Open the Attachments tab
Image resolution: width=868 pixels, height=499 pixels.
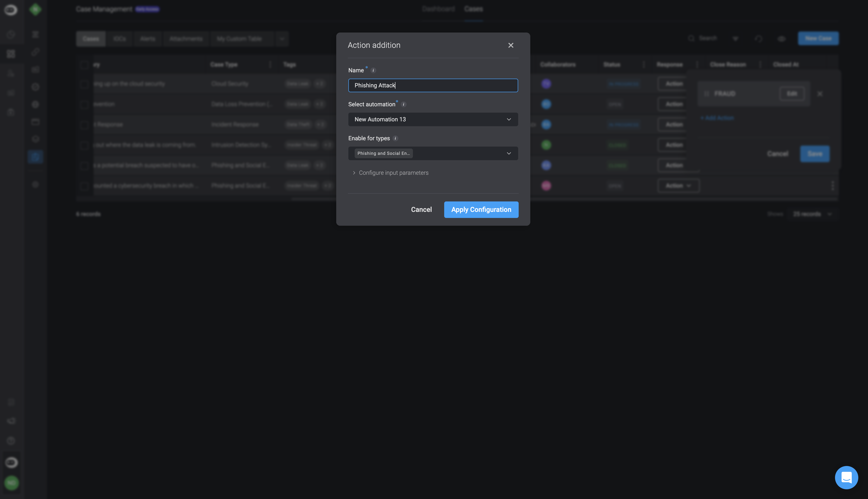pyautogui.click(x=186, y=39)
